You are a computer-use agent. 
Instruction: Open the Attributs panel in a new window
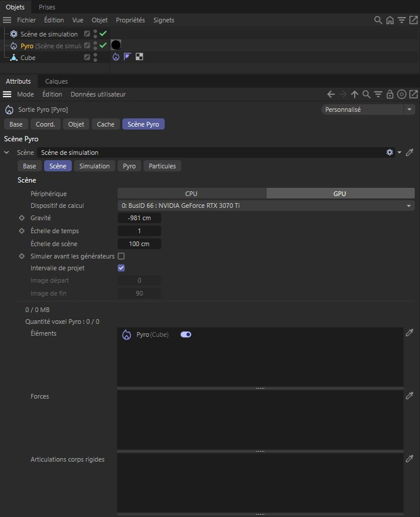click(x=414, y=94)
